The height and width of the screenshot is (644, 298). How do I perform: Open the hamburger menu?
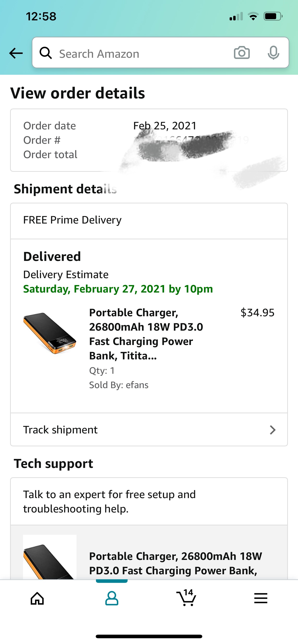tap(261, 598)
